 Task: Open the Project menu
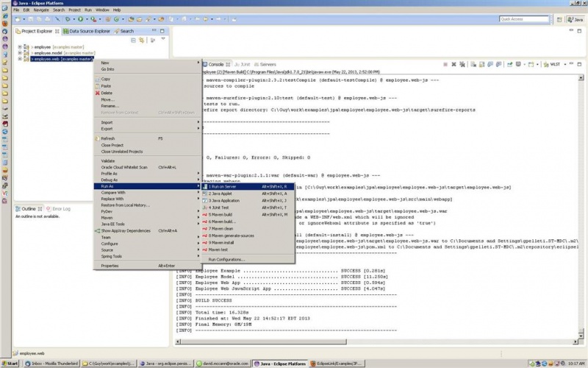tap(74, 10)
